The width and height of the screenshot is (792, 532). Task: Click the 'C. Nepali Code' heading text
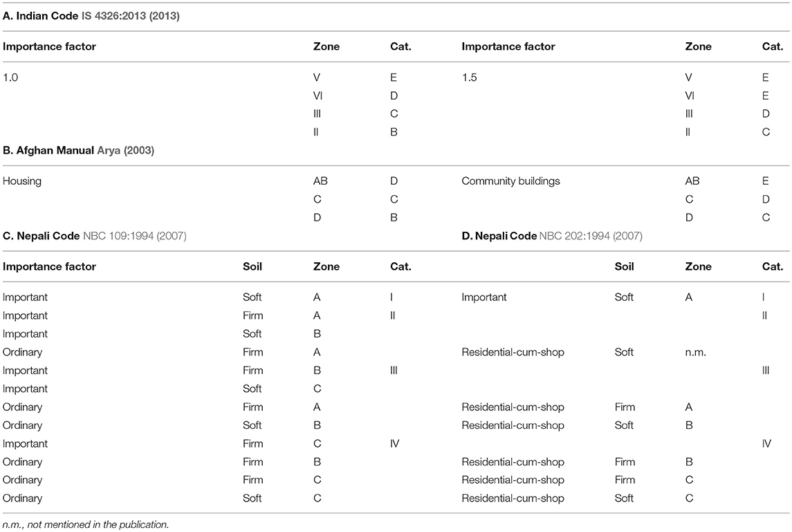pyautogui.click(x=41, y=236)
